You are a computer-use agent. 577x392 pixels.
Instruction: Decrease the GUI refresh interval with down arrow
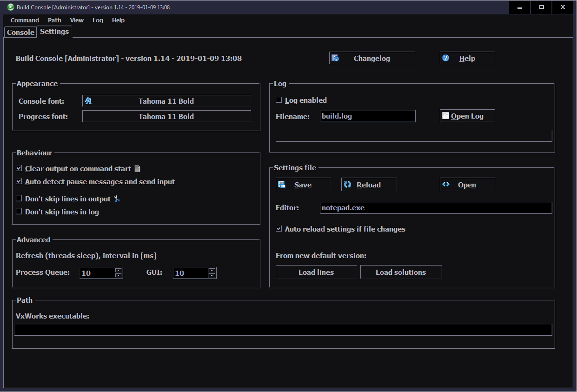coord(212,276)
